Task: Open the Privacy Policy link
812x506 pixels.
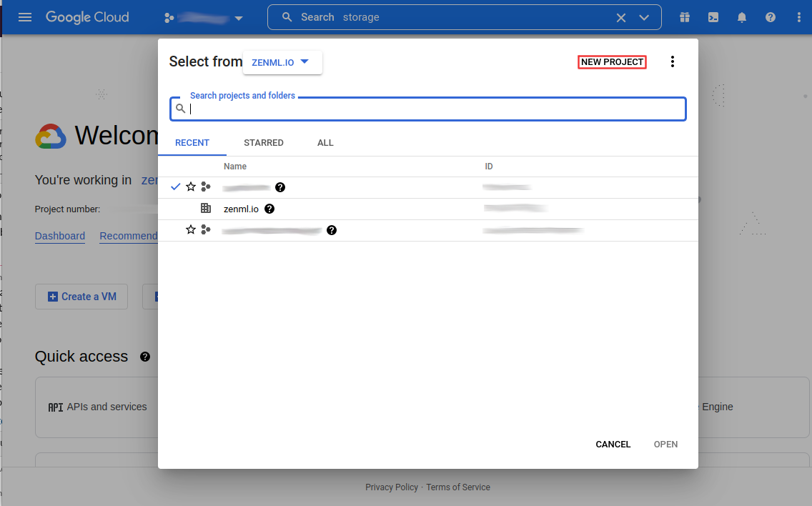Action: click(x=392, y=487)
